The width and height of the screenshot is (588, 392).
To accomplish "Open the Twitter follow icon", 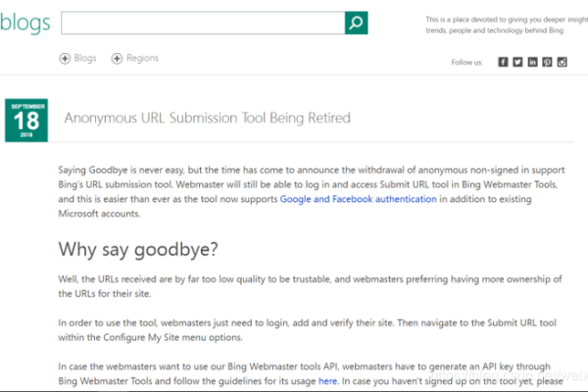I will point(517,62).
